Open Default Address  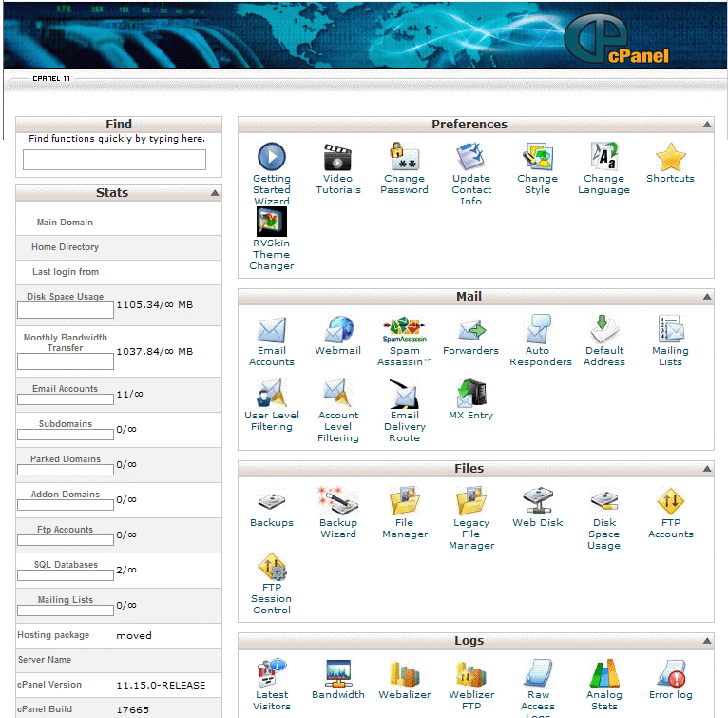604,340
